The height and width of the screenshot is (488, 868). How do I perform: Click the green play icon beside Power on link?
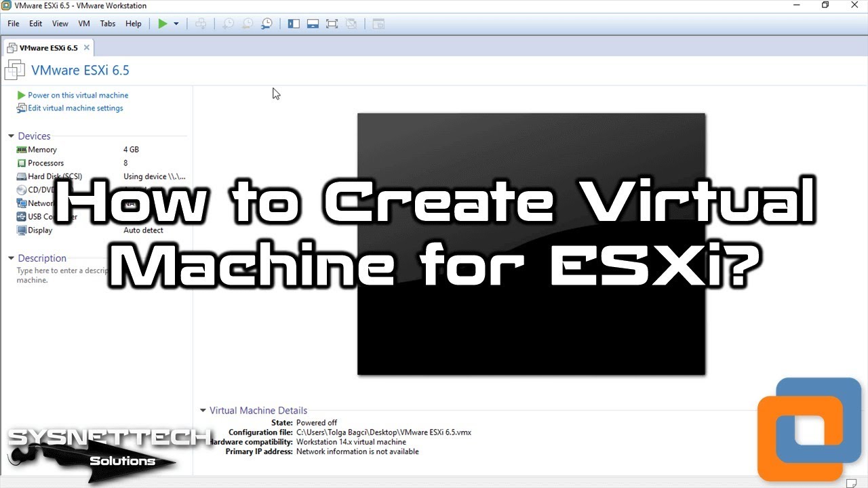(x=21, y=96)
